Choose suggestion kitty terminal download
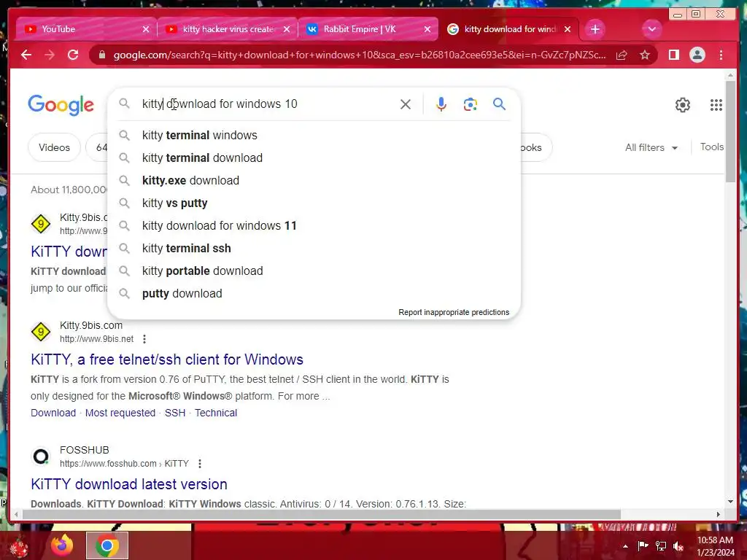Screen dimensions: 747x560 click(x=314, y=158)
